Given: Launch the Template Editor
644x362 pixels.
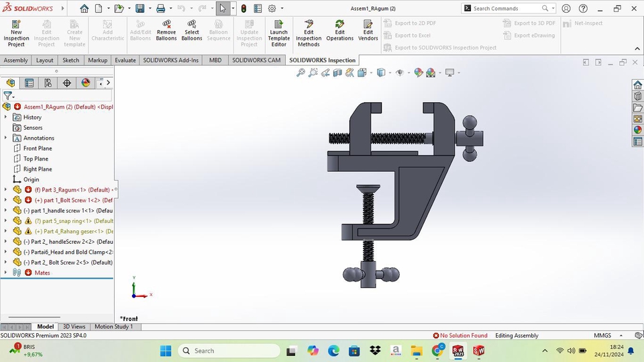Looking at the screenshot, I should pyautogui.click(x=279, y=34).
